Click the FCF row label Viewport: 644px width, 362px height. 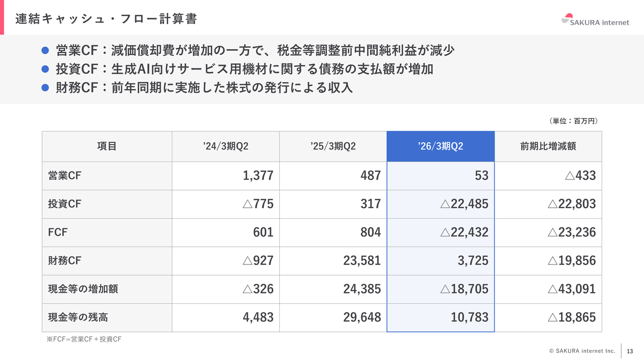click(x=58, y=232)
